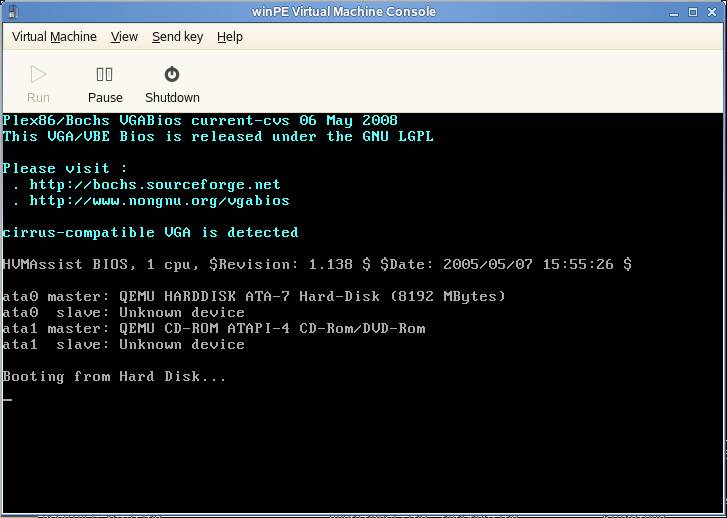The height and width of the screenshot is (518, 727).
Task: Open the Help menu
Action: (230, 37)
